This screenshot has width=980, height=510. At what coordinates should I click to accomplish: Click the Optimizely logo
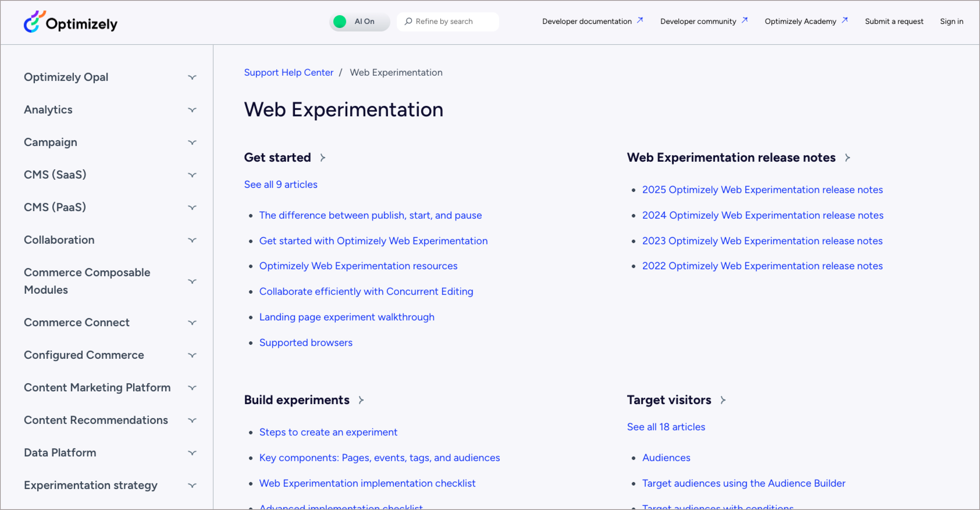point(71,22)
